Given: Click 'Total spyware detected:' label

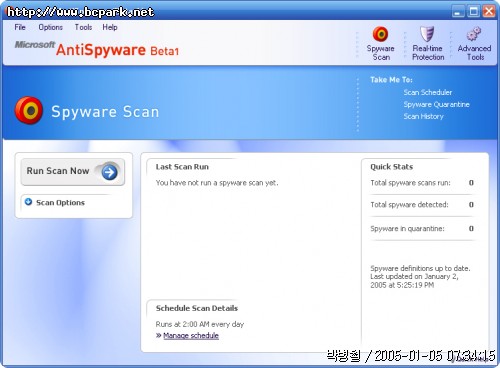Looking at the screenshot, I should click(x=409, y=205).
